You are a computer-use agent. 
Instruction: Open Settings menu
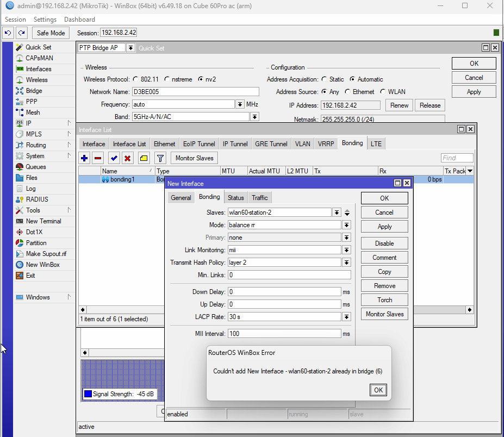(x=45, y=20)
